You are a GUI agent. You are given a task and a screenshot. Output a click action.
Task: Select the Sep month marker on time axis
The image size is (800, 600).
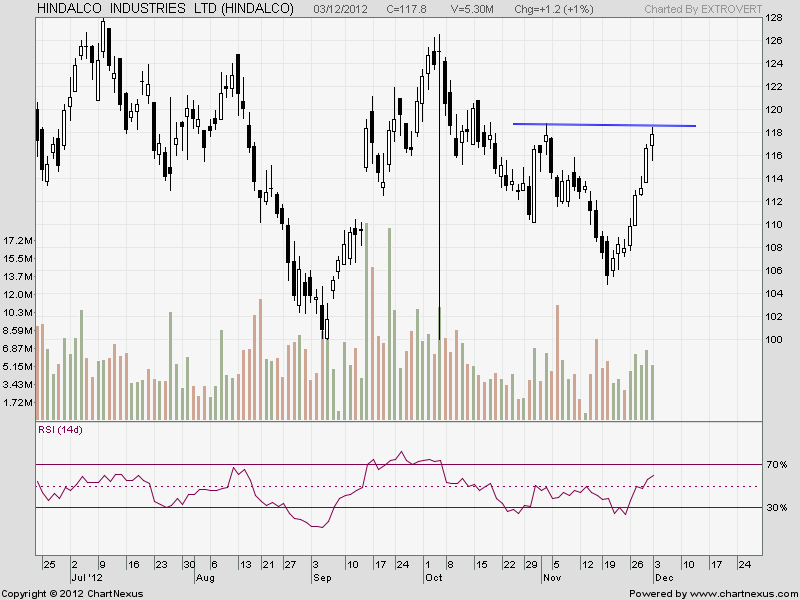coord(322,578)
